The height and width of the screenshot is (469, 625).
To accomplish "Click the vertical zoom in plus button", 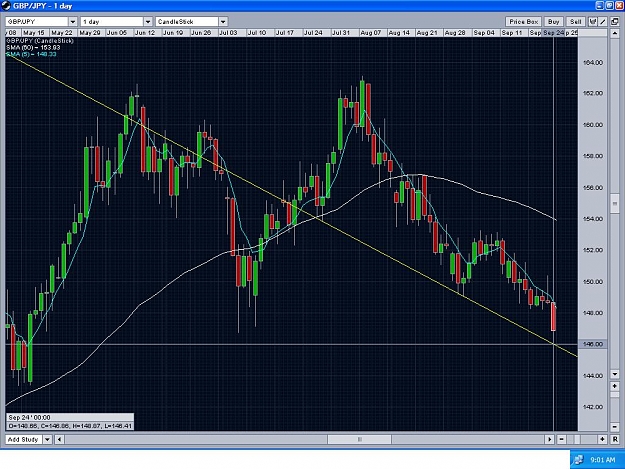I will click(614, 386).
